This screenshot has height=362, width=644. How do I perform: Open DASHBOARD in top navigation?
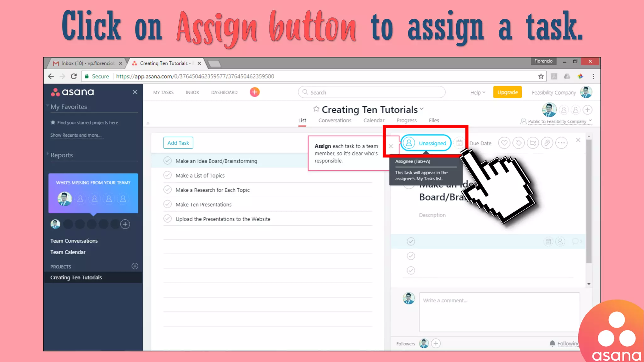pos(224,92)
